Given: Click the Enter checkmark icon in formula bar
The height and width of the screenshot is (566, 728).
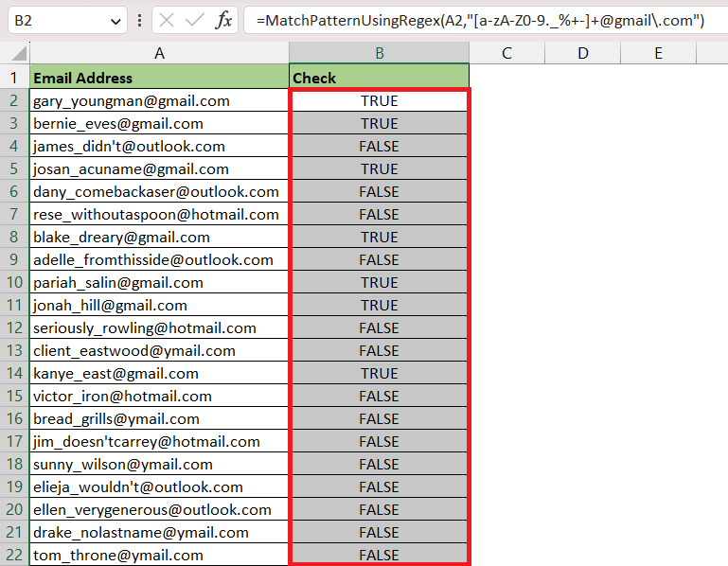Looking at the screenshot, I should [194, 21].
